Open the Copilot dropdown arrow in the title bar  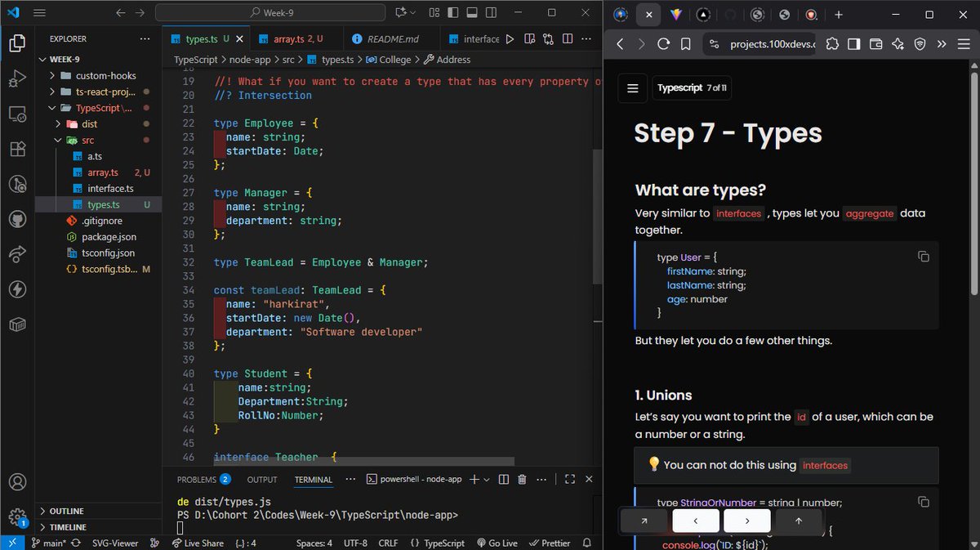tap(413, 13)
